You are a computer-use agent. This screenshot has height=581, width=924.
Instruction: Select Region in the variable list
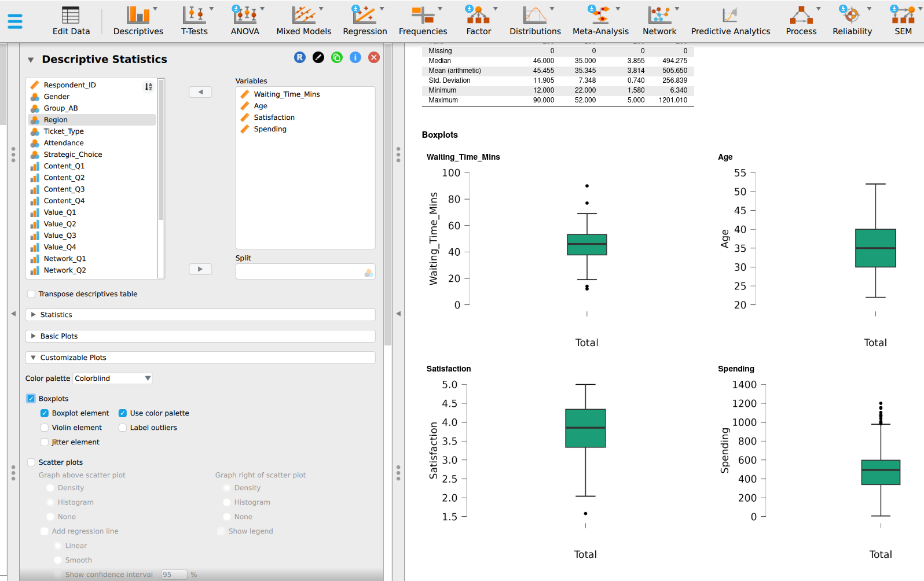coord(92,120)
